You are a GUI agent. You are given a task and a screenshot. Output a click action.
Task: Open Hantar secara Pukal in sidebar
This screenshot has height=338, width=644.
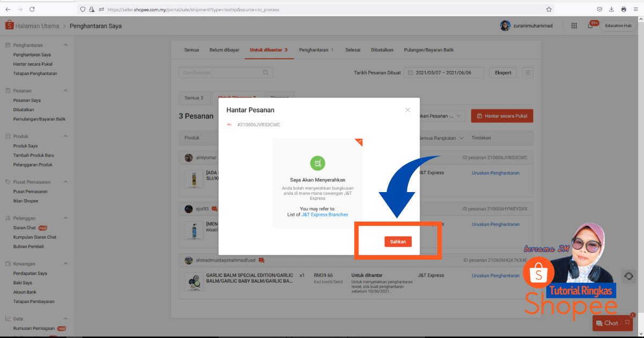pyautogui.click(x=33, y=64)
